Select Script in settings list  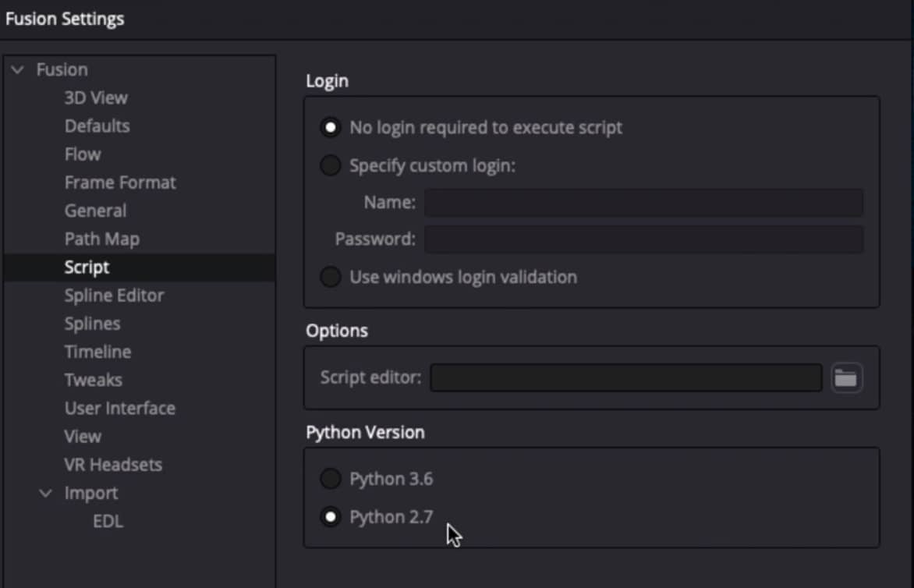(140, 267)
